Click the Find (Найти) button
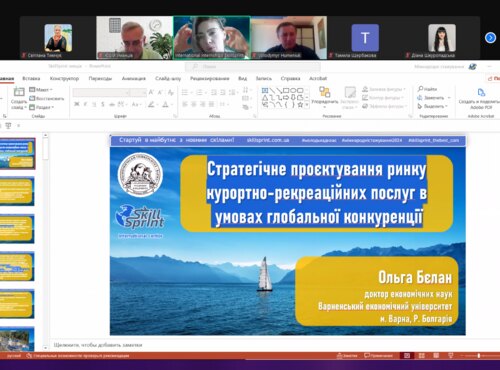Viewport: 500px width, 370px height. (427, 89)
